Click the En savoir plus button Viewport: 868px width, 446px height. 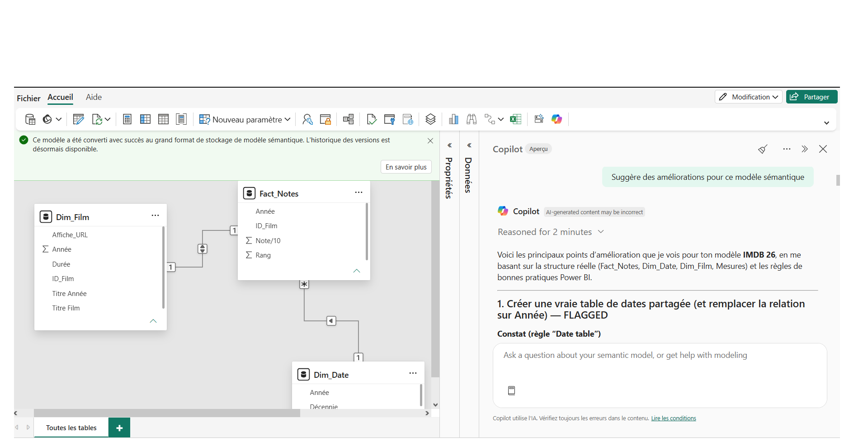point(406,167)
